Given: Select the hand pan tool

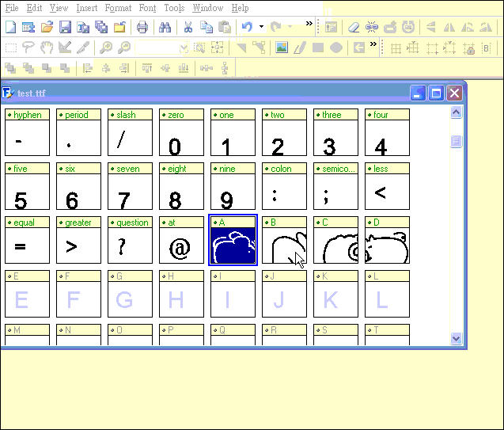Looking at the screenshot, I should pyautogui.click(x=47, y=48).
